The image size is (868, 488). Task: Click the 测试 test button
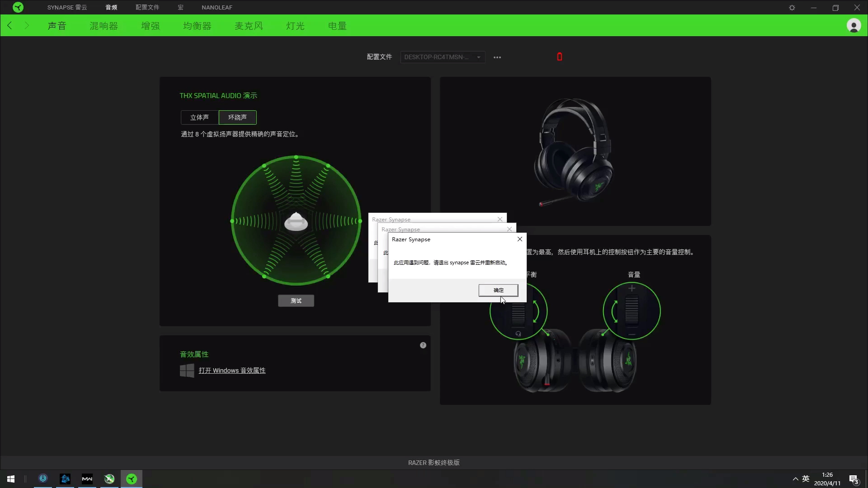coord(296,301)
